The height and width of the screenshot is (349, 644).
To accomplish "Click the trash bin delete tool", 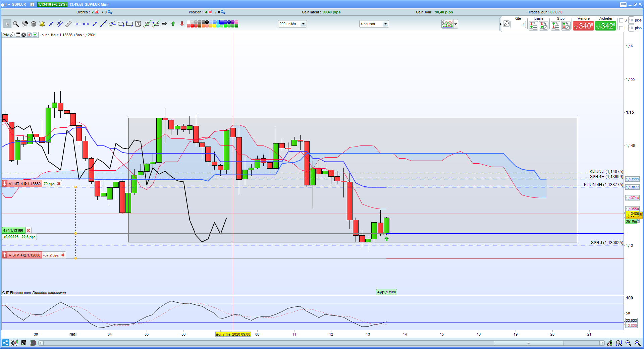I will tap(34, 24).
